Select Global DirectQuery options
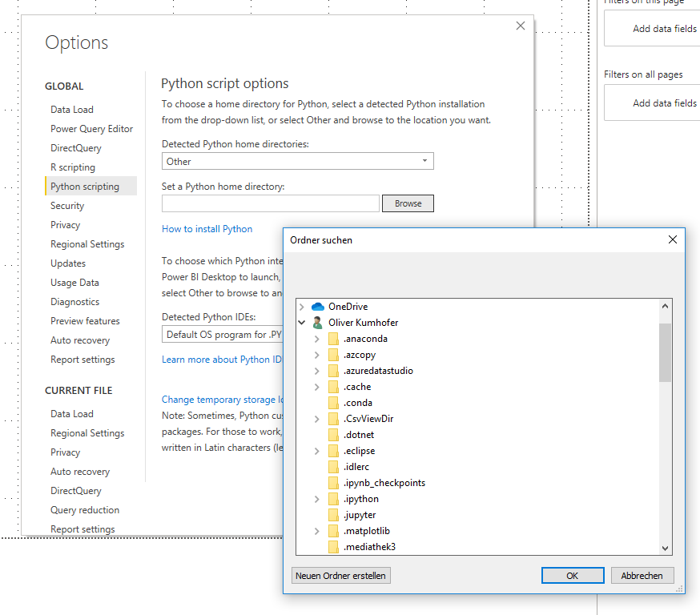The image size is (700, 615). click(76, 147)
